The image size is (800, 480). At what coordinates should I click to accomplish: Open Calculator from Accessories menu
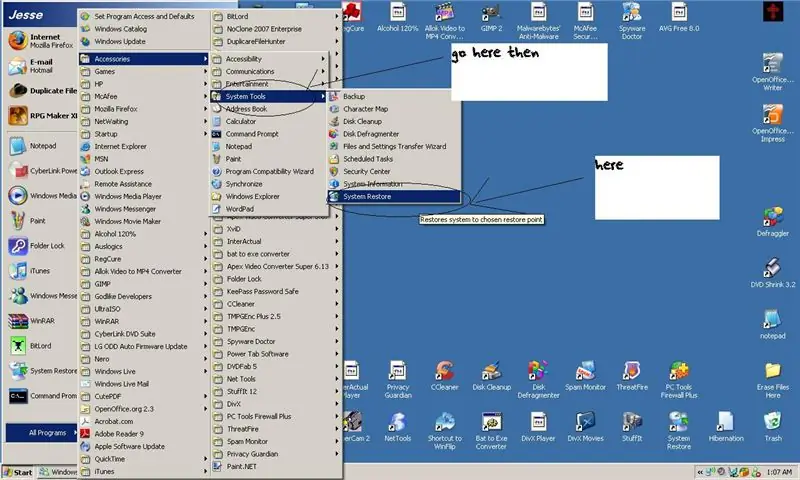(x=268, y=121)
